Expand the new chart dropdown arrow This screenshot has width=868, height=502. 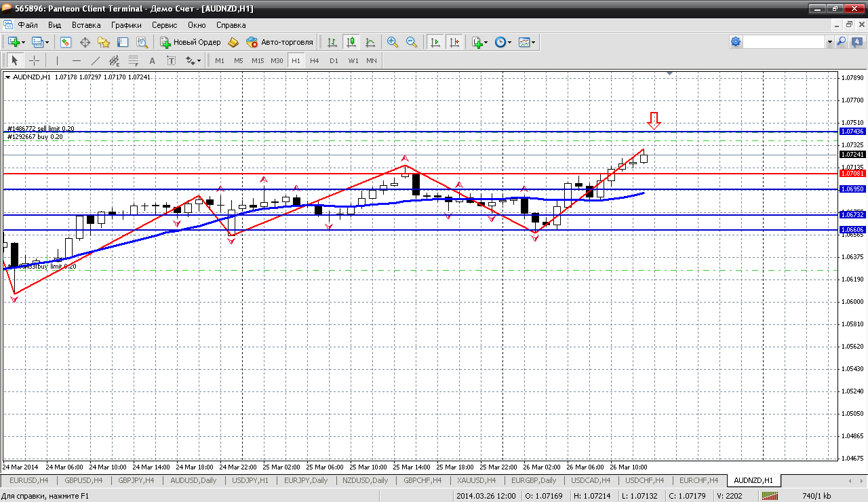click(x=24, y=42)
